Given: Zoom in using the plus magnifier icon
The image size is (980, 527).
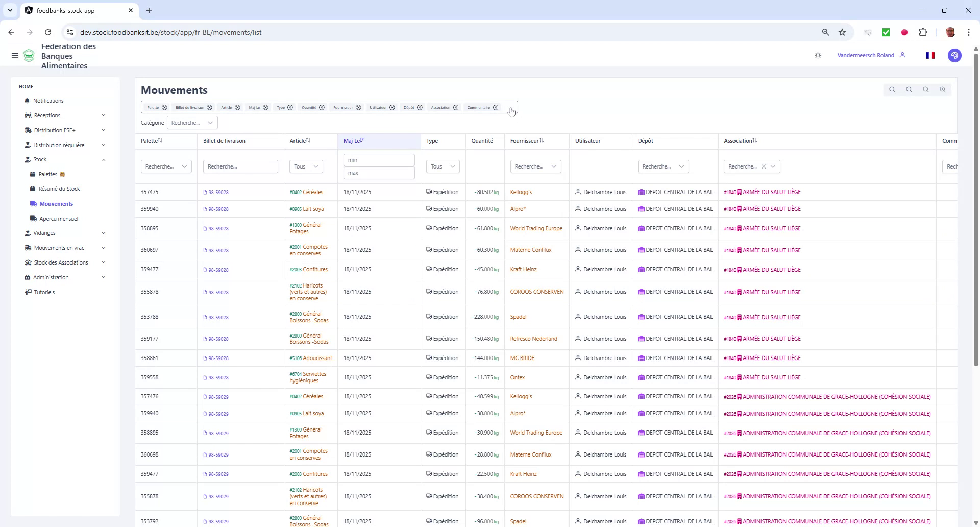Looking at the screenshot, I should tap(942, 89).
